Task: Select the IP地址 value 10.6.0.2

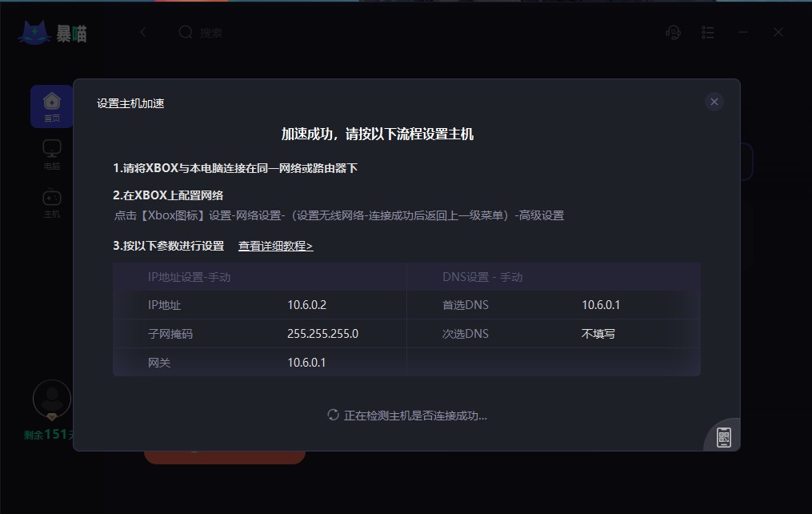Action: pos(307,305)
